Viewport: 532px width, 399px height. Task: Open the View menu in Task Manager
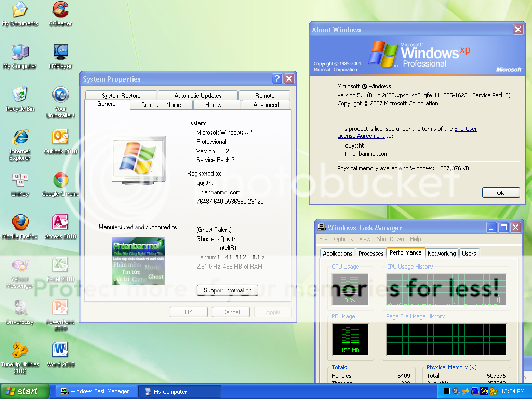tap(365, 239)
